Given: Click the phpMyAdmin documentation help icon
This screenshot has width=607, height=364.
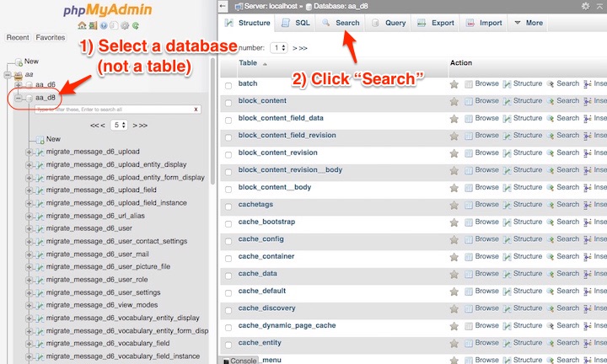Looking at the screenshot, I should tap(104, 25).
